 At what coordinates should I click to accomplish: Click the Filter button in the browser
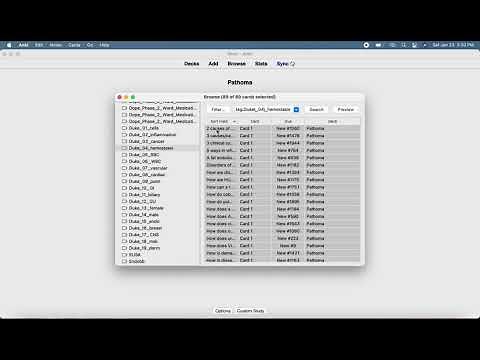point(218,109)
